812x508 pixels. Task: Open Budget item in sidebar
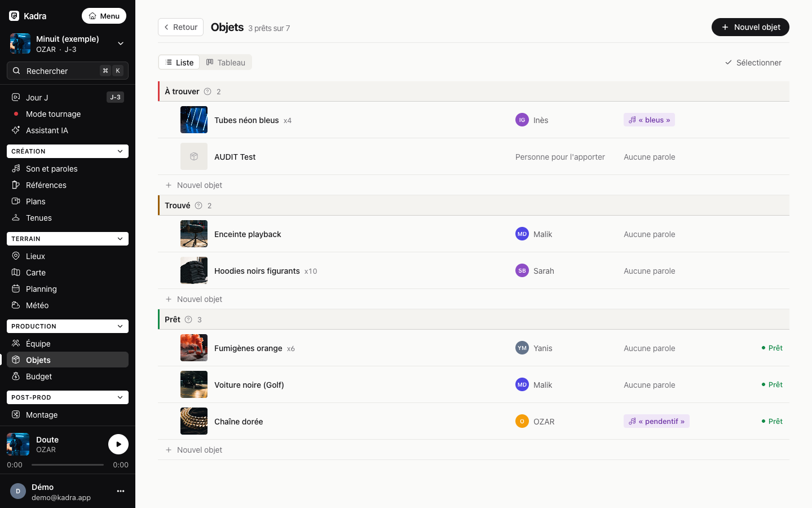[68, 376]
